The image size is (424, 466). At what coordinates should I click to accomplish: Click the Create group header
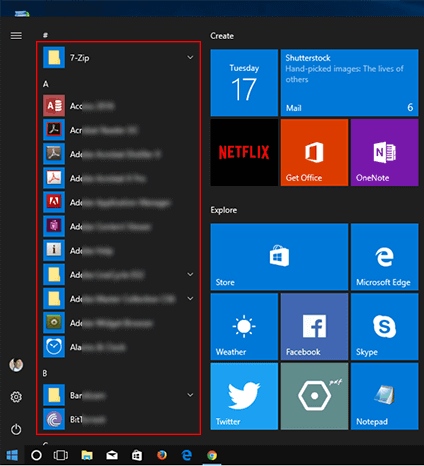coord(222,36)
